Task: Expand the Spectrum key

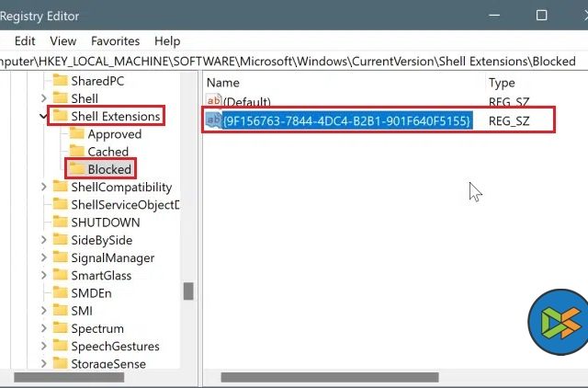Action: tap(44, 327)
